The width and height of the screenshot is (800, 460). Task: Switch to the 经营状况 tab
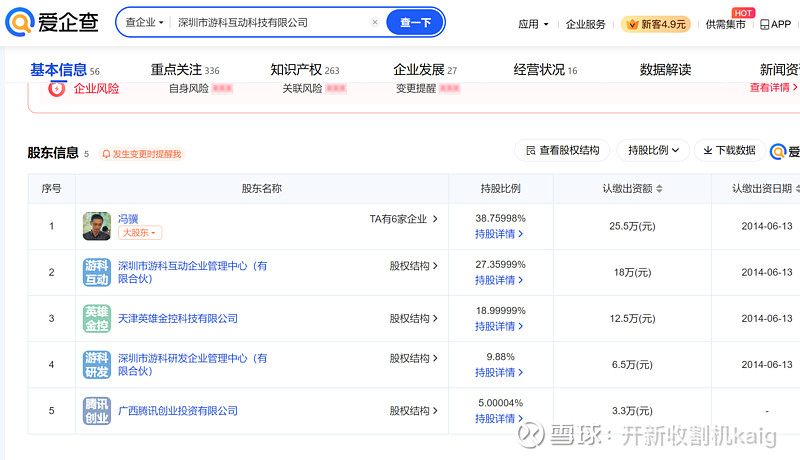point(545,70)
